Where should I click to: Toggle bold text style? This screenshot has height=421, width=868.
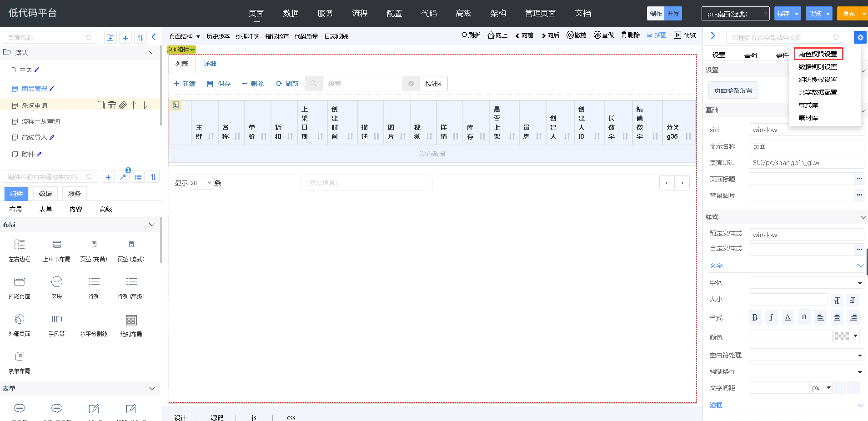point(755,317)
